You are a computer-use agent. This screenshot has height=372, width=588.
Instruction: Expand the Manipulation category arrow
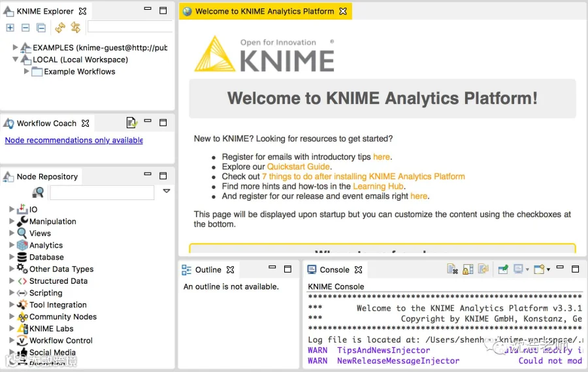coord(12,221)
